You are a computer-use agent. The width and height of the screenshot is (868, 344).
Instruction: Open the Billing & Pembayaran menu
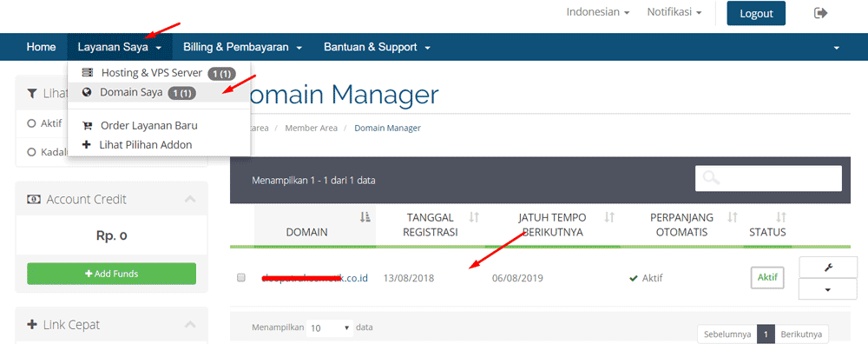242,47
